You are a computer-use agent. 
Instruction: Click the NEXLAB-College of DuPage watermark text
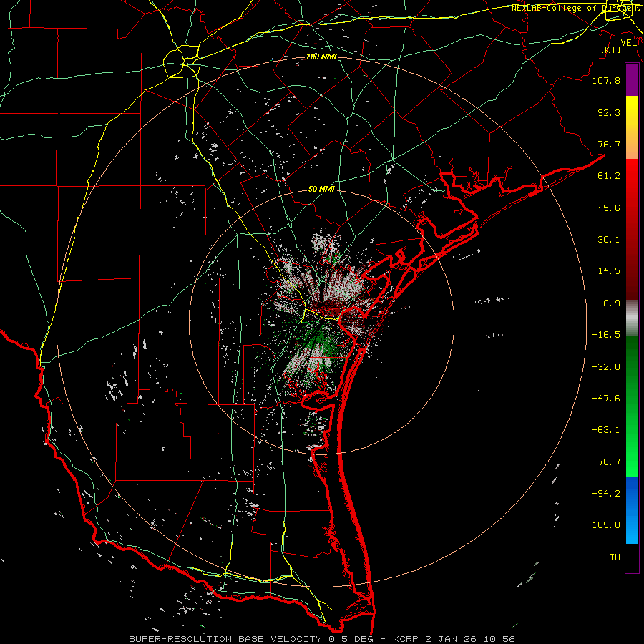[575, 8]
